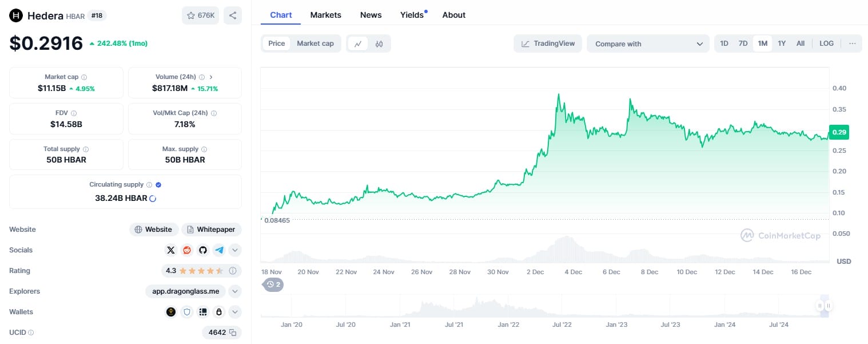Click the left handle of range slider
This screenshot has height=344, width=868.
coord(820,306)
